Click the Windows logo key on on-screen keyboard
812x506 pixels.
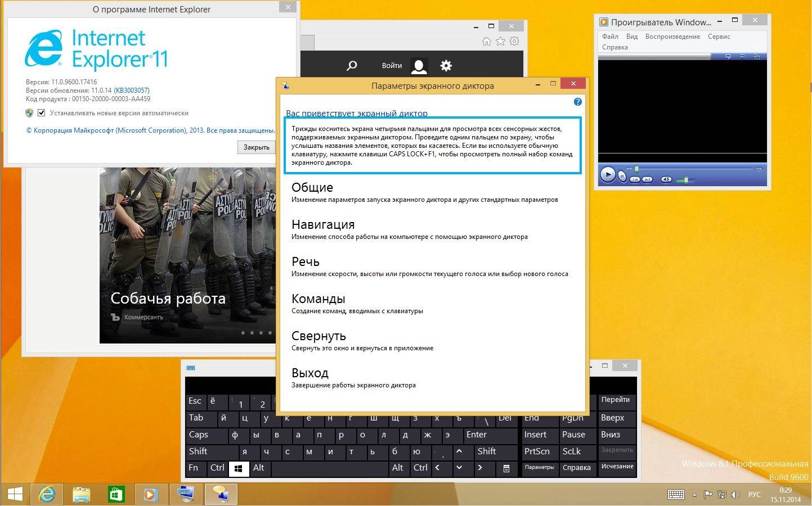239,468
